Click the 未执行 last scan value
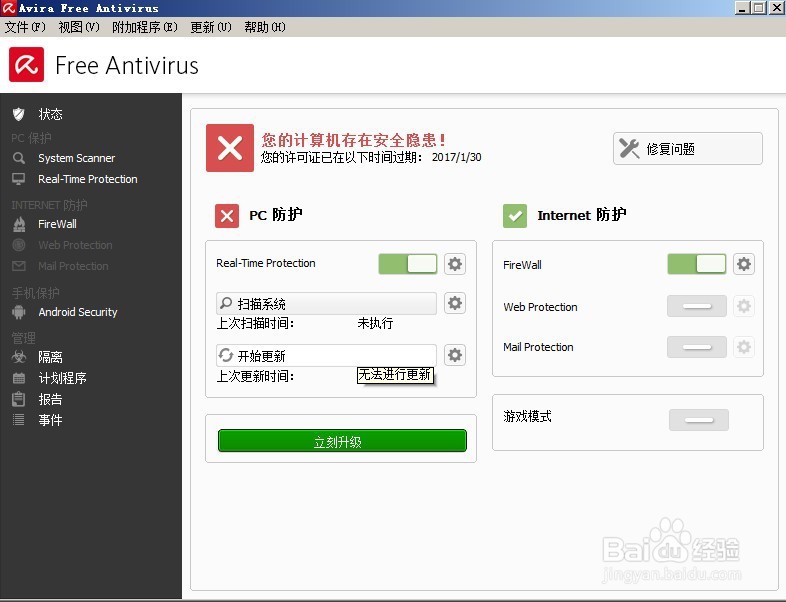This screenshot has height=602, width=786. (x=375, y=323)
